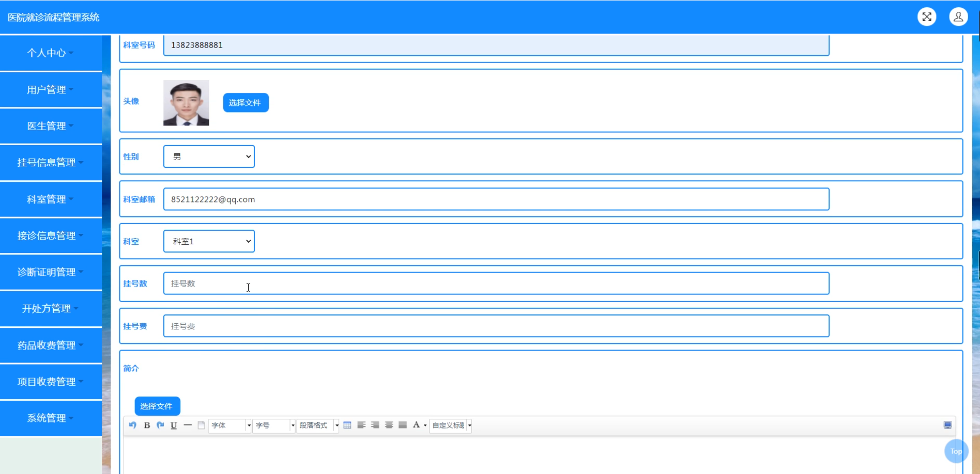Viewport: 980px width, 474px height.
Task: Open 诊断证明管理 sidebar menu
Action: (x=51, y=272)
